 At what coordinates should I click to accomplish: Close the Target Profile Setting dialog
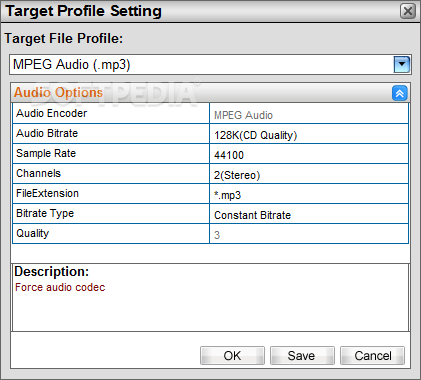(x=408, y=11)
